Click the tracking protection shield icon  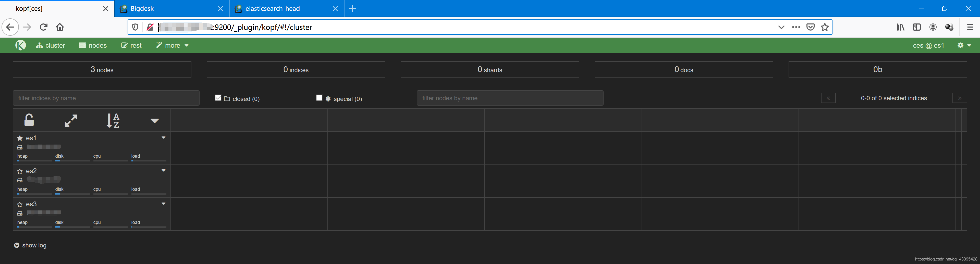[135, 27]
